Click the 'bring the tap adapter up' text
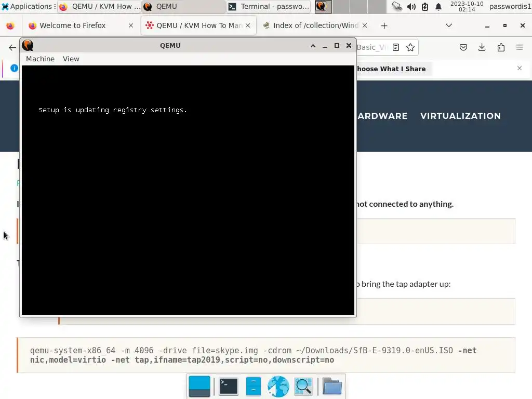 (x=406, y=284)
